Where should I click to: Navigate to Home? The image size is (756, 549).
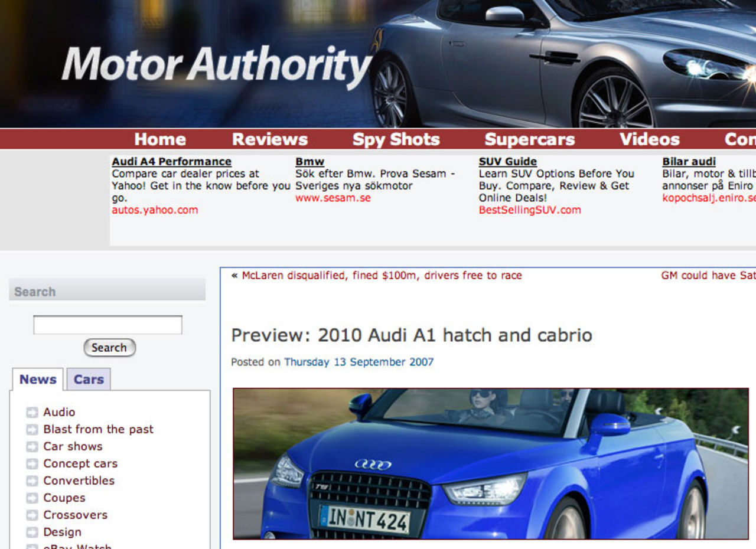[x=160, y=139]
